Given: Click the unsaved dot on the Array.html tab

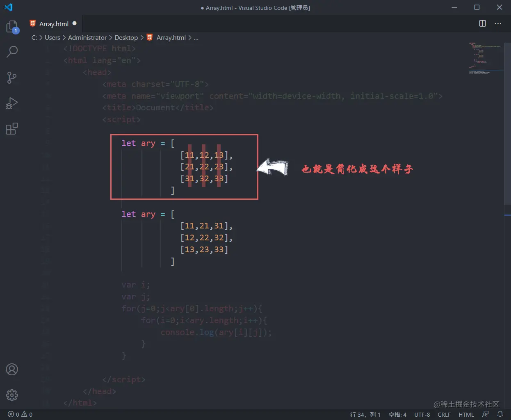Looking at the screenshot, I should click(75, 23).
